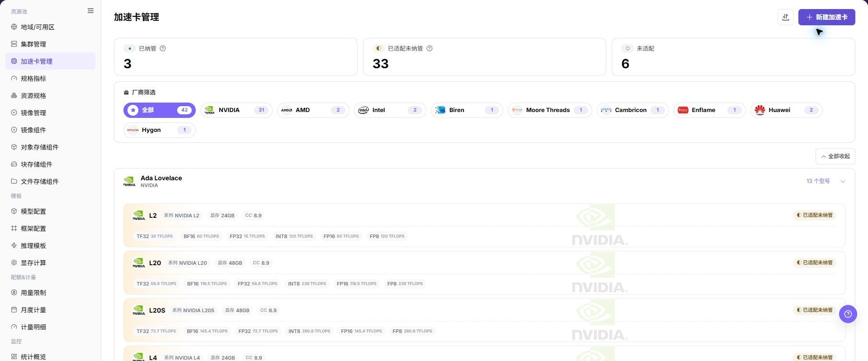Click the 对象存储组件 cube icon
The image size is (868, 361).
coord(14,147)
